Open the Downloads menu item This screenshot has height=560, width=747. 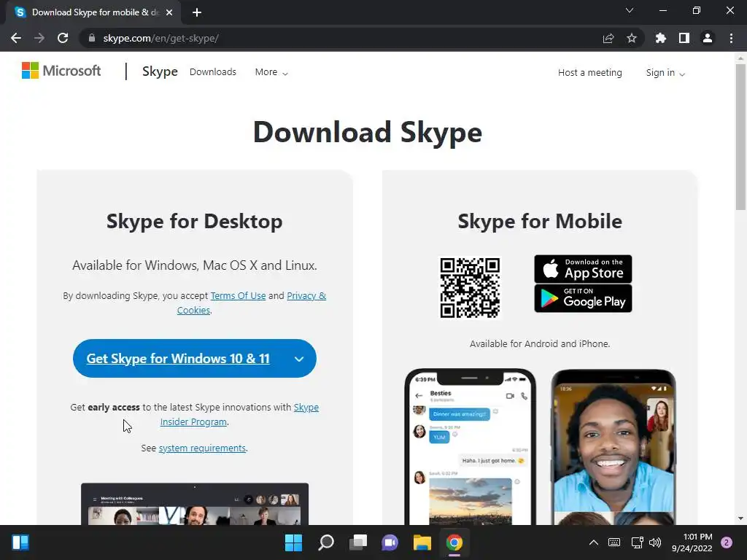pyautogui.click(x=213, y=72)
